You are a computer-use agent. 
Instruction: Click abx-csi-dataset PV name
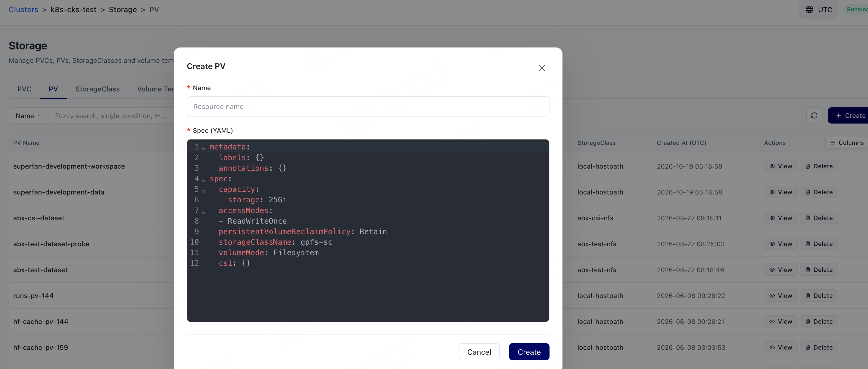(39, 218)
